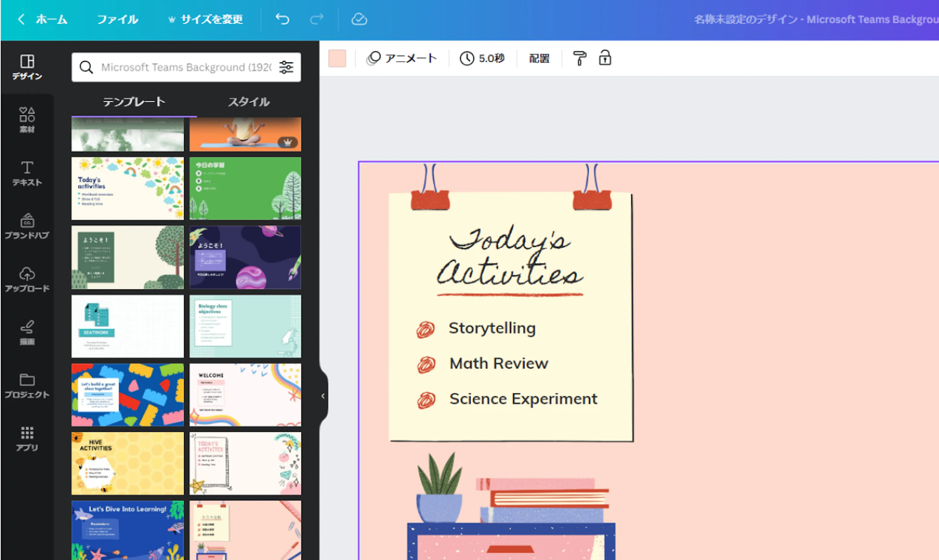The image size is (939, 560).
Task: Click the undo arrow icon
Action: pyautogui.click(x=282, y=19)
